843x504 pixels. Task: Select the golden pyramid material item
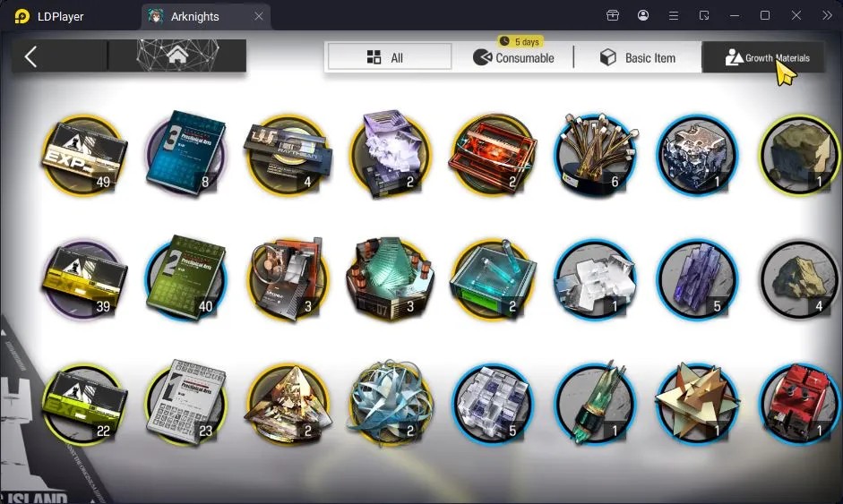point(288,404)
